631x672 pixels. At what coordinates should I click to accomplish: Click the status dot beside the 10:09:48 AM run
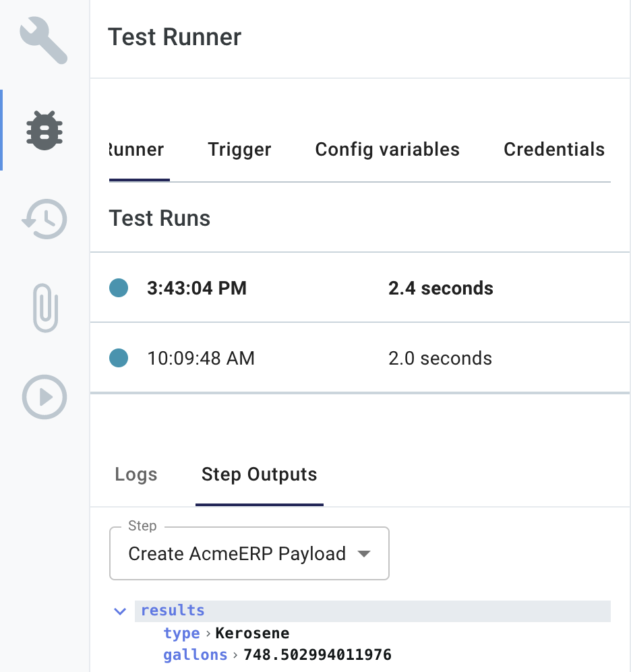click(x=119, y=358)
